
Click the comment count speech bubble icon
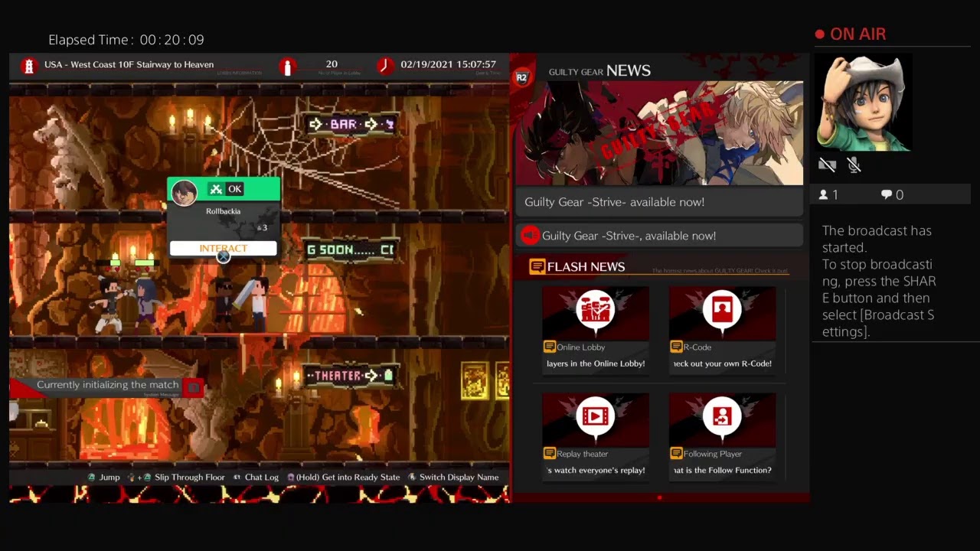click(x=887, y=195)
